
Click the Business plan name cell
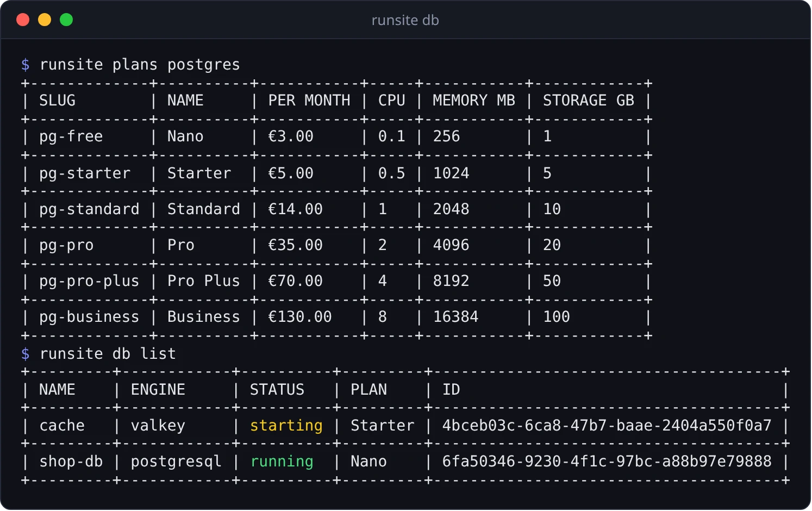pos(204,317)
